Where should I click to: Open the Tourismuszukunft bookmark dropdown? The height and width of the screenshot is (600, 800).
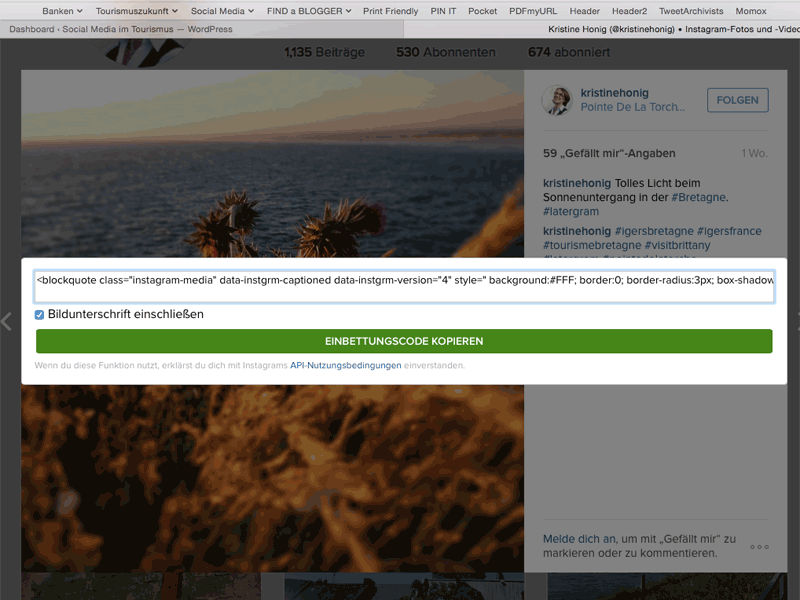(x=136, y=11)
